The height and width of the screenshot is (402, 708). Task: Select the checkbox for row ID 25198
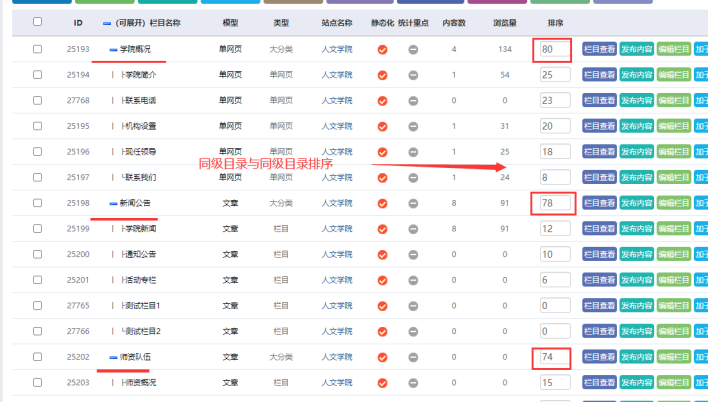coord(37,203)
